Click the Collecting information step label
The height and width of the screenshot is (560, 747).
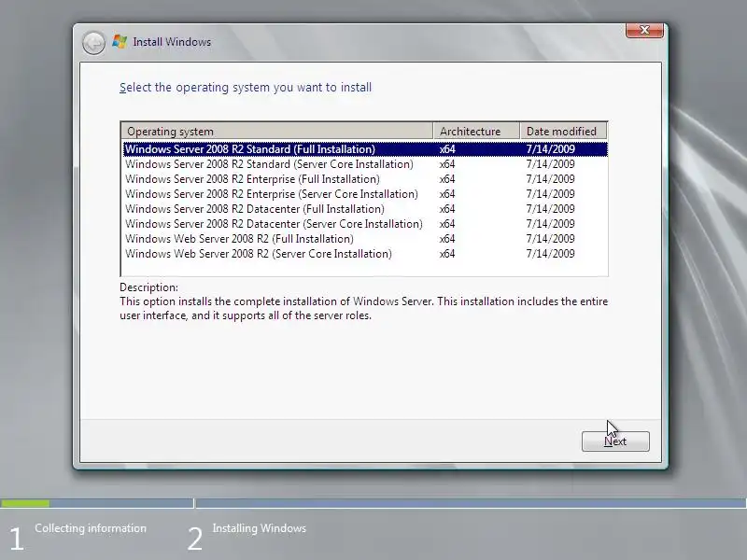click(91, 528)
